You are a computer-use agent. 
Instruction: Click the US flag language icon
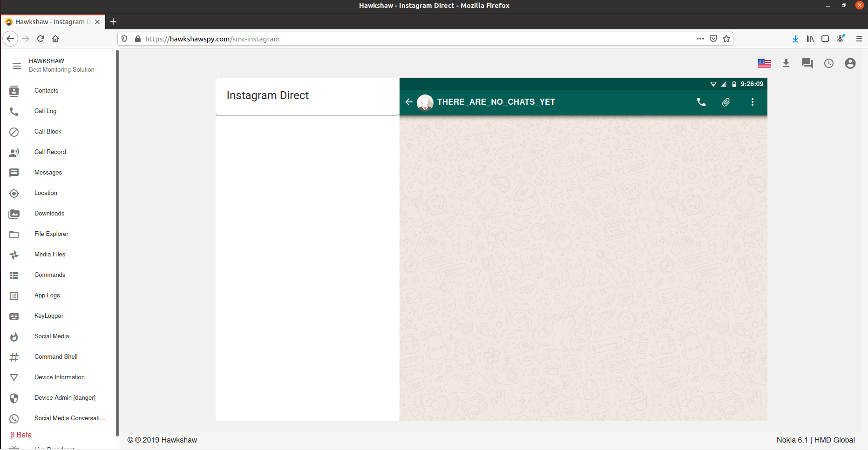point(765,63)
